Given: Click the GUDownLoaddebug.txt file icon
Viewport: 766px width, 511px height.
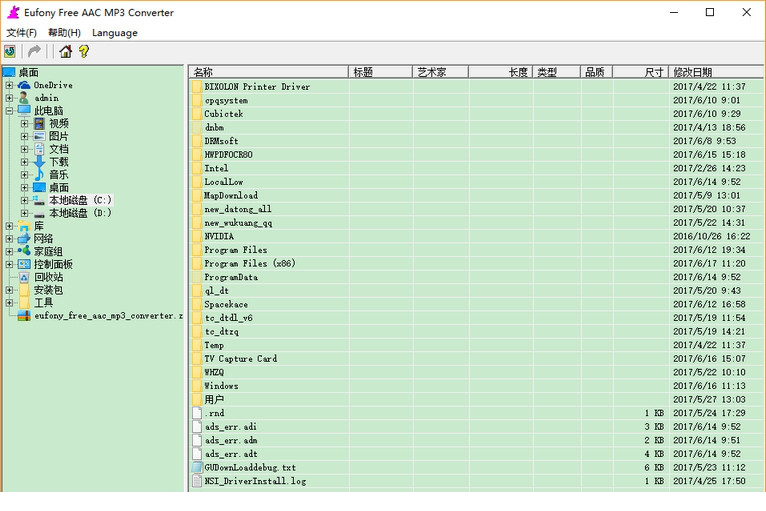Looking at the screenshot, I should point(197,468).
